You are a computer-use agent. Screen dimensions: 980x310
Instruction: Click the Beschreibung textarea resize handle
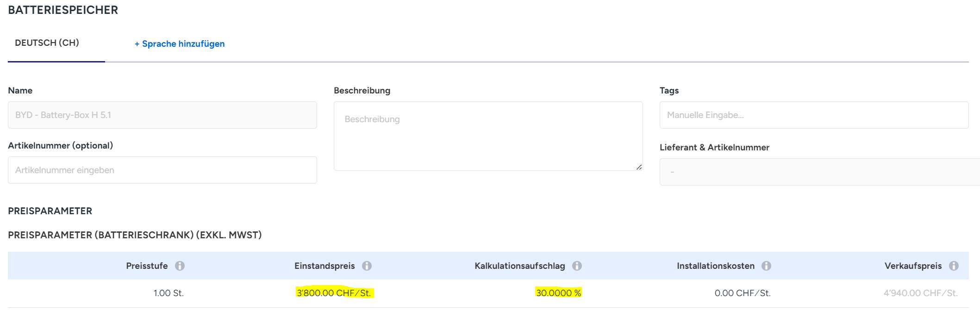click(x=639, y=167)
